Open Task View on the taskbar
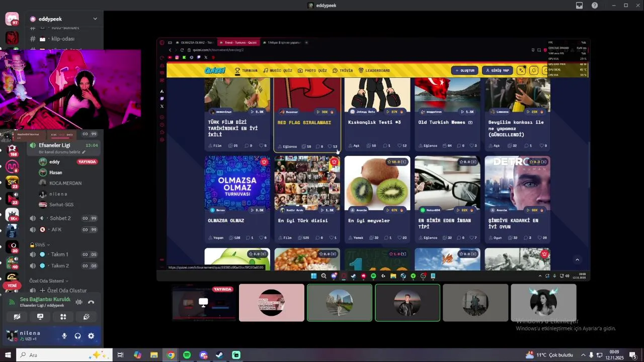 [x=121, y=355]
